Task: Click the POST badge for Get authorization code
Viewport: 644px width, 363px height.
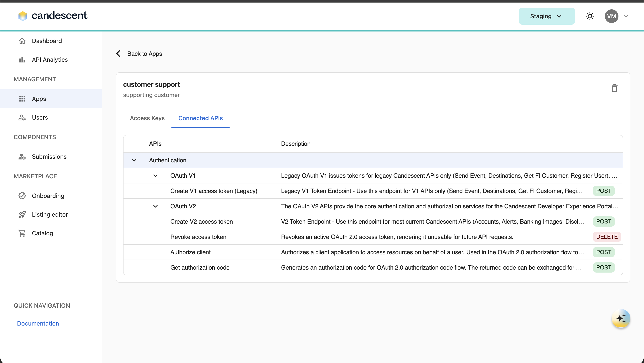Action: (604, 267)
